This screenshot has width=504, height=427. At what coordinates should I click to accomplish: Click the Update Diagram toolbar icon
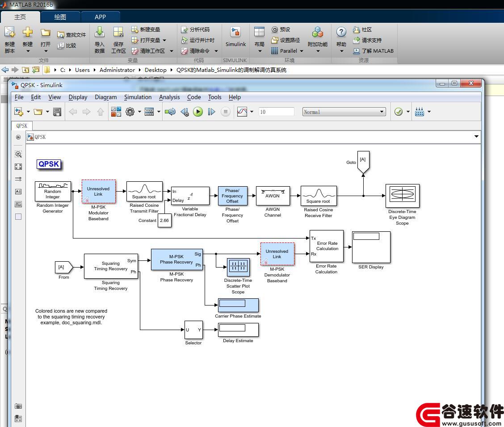click(x=170, y=112)
